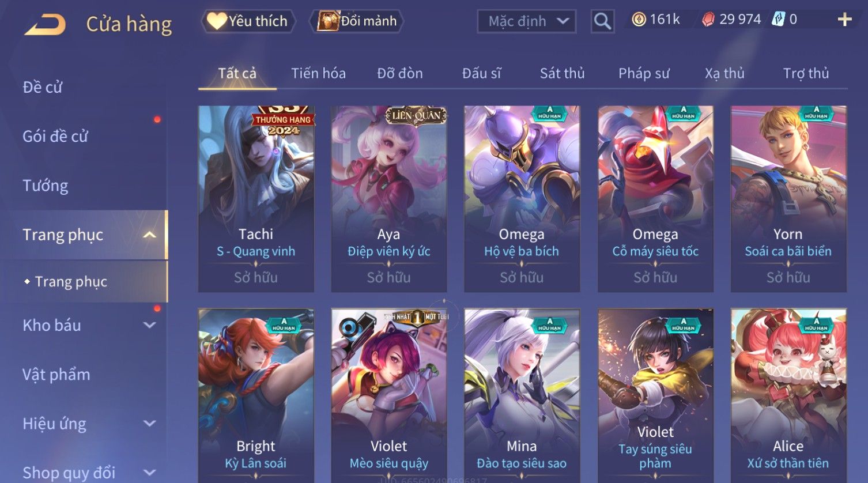Collapse the Trang phục sidebar section
The width and height of the screenshot is (868, 483).
149,235
